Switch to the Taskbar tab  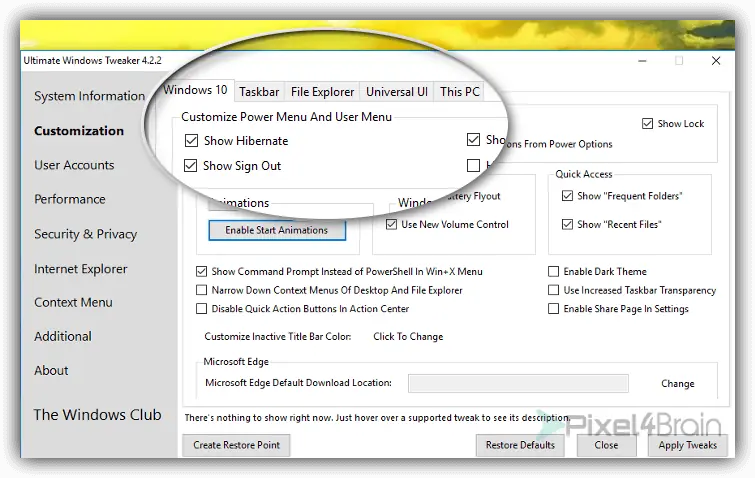(259, 91)
